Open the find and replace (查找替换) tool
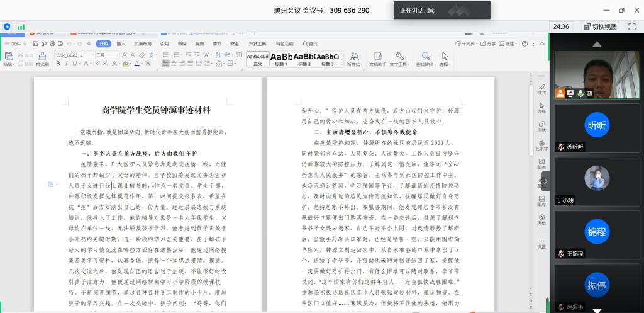 tap(425, 57)
